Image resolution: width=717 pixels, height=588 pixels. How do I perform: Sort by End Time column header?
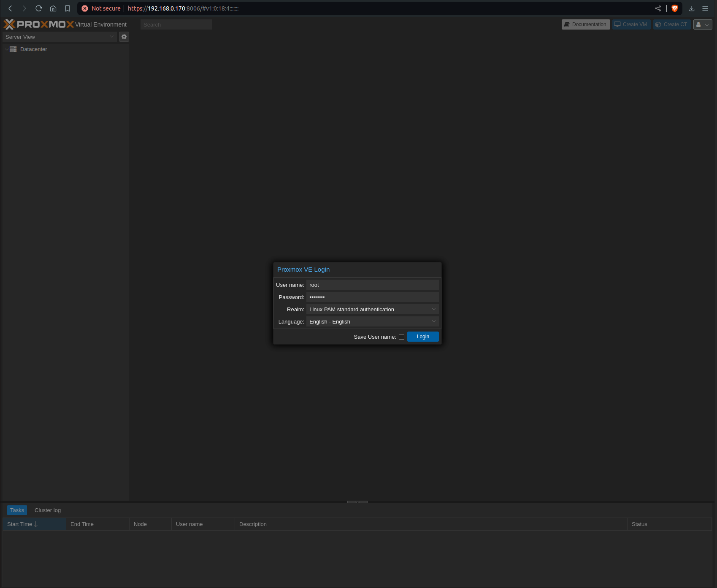tap(97, 524)
